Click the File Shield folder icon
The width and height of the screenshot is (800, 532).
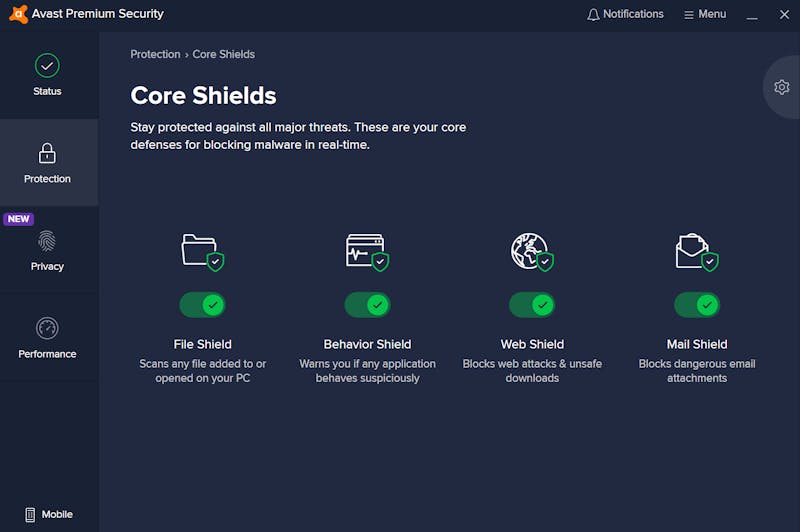(x=203, y=252)
